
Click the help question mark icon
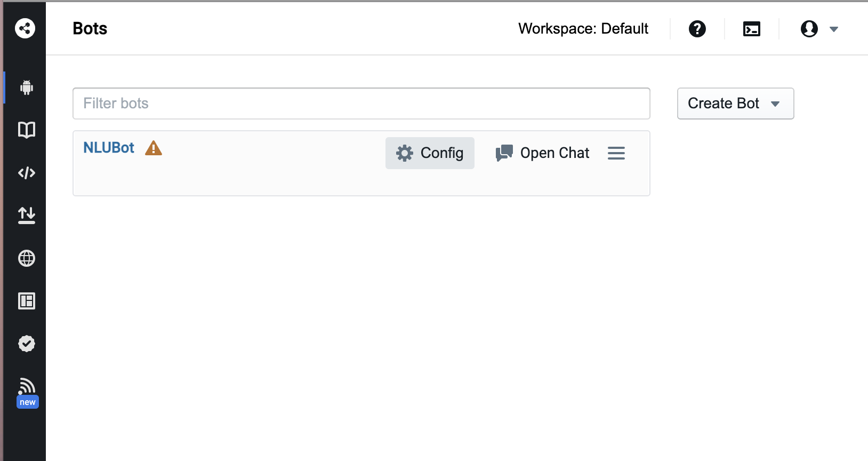click(x=697, y=29)
